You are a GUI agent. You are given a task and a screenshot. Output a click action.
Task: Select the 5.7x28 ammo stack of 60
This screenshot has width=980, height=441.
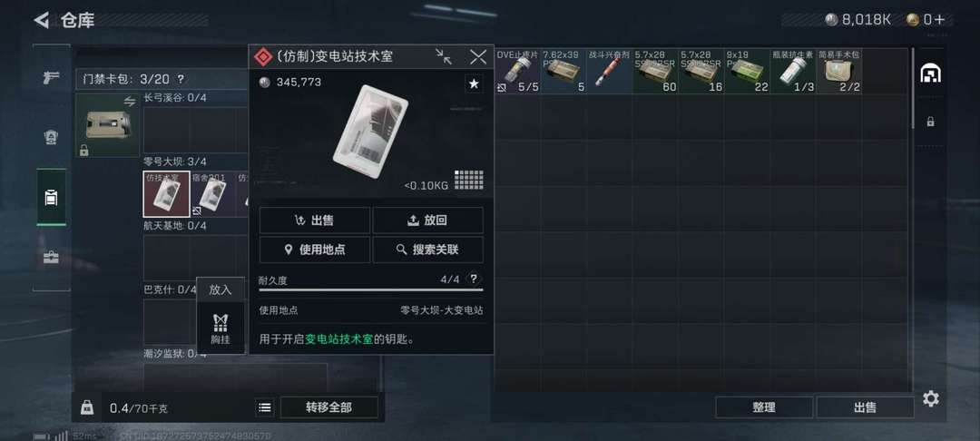[x=656, y=71]
